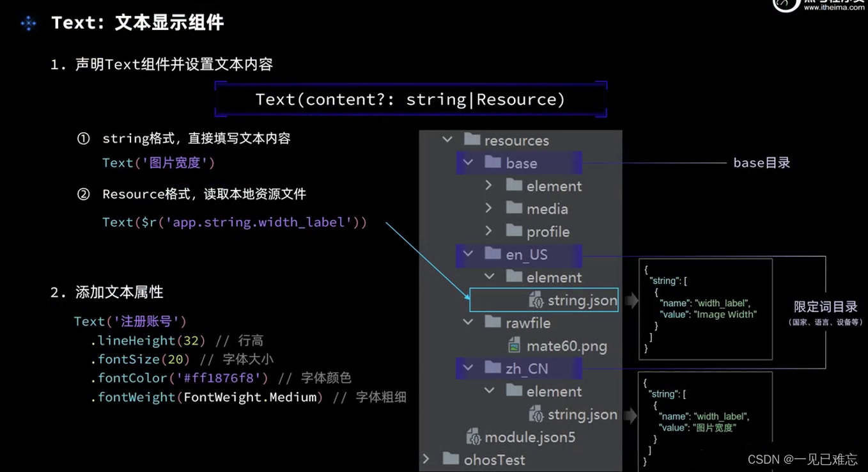Click the mate60.png image file icon
This screenshot has height=472, width=868.
(x=514, y=346)
